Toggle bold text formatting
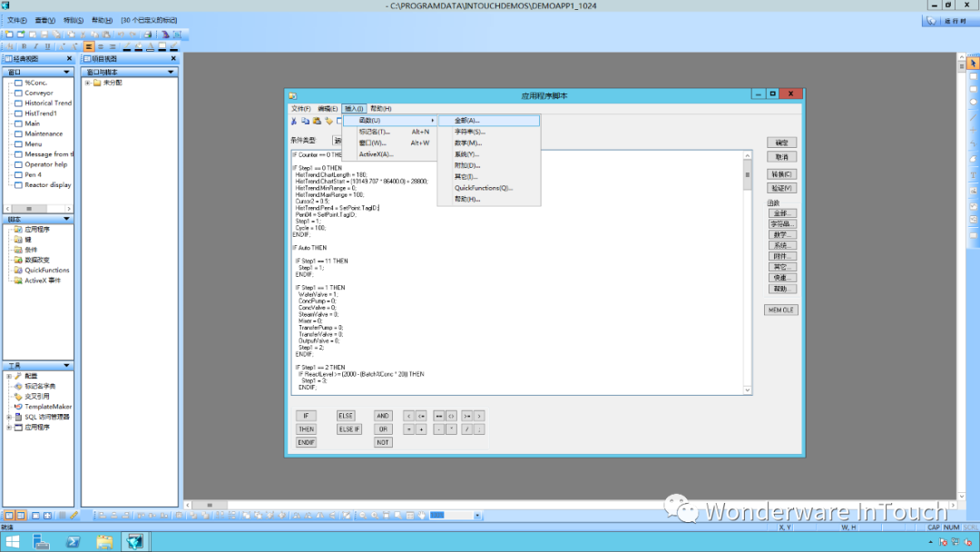The width and height of the screenshot is (980, 552). pos(24,46)
